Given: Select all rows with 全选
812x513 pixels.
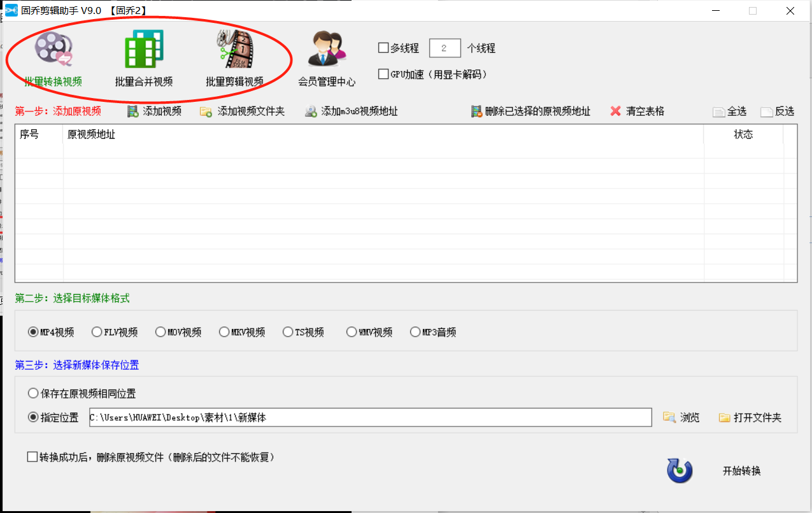Looking at the screenshot, I should pos(729,111).
